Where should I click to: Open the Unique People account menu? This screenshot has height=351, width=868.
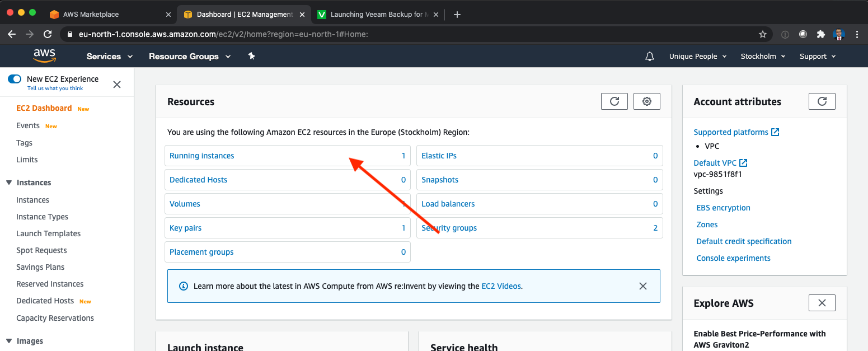click(x=698, y=56)
